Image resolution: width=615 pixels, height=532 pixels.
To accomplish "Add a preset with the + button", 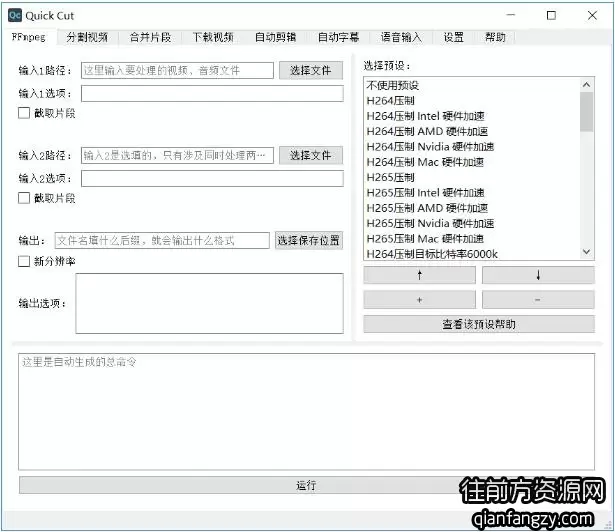I will [420, 300].
